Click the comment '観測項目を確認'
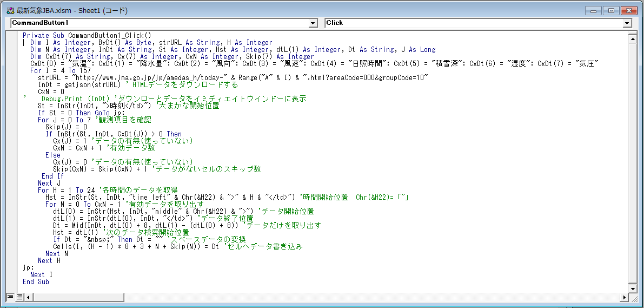Screen dimensions: 644x308 [123, 120]
